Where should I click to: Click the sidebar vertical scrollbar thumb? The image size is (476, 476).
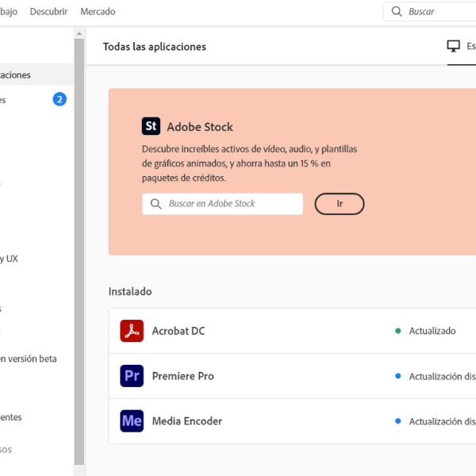coord(79,252)
